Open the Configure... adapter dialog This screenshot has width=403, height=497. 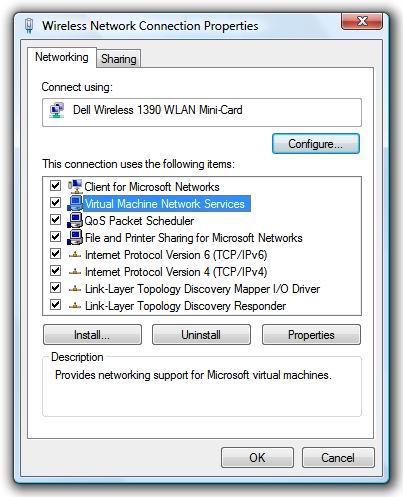coord(316,144)
